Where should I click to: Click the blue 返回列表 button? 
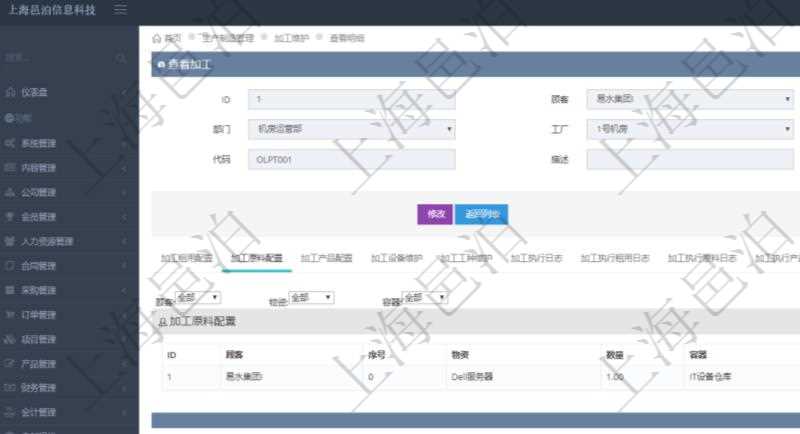pyautogui.click(x=482, y=214)
